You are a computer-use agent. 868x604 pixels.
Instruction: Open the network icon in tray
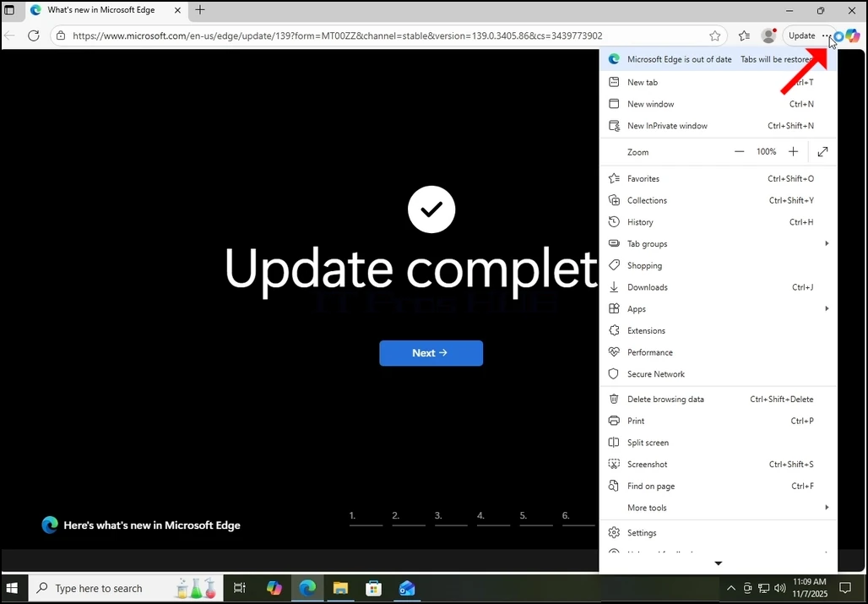point(764,588)
